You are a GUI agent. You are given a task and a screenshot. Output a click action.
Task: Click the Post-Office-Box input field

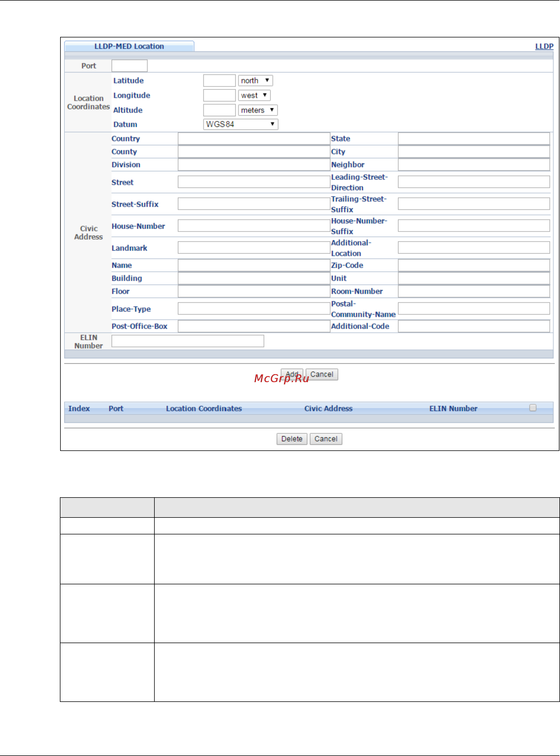tap(254, 326)
